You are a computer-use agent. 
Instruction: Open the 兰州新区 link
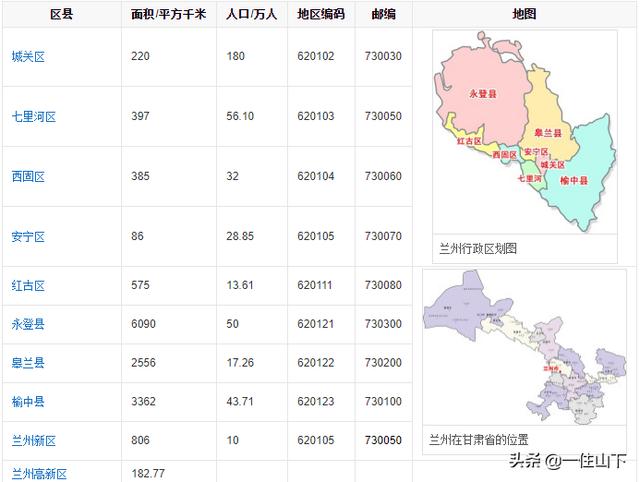point(33,441)
